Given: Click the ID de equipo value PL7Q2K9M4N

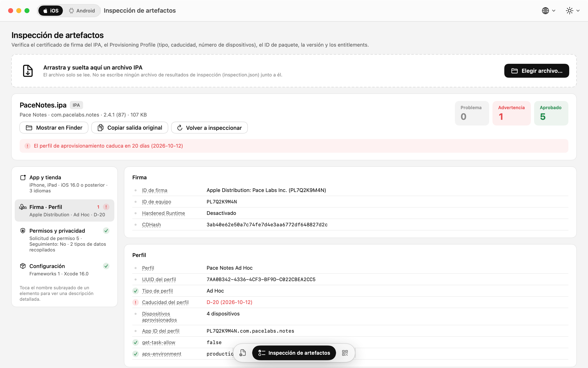Looking at the screenshot, I should [x=222, y=202].
